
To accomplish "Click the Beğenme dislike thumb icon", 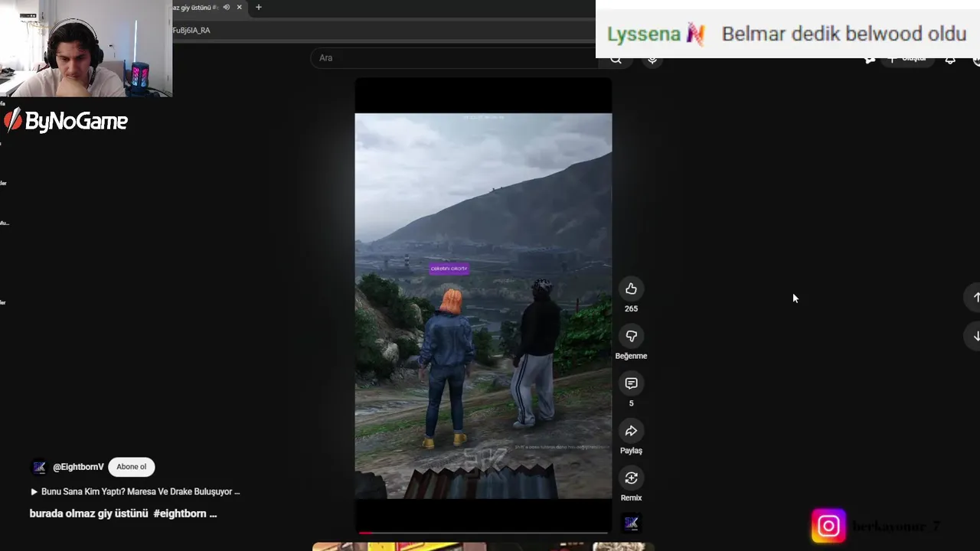I will pos(631,336).
